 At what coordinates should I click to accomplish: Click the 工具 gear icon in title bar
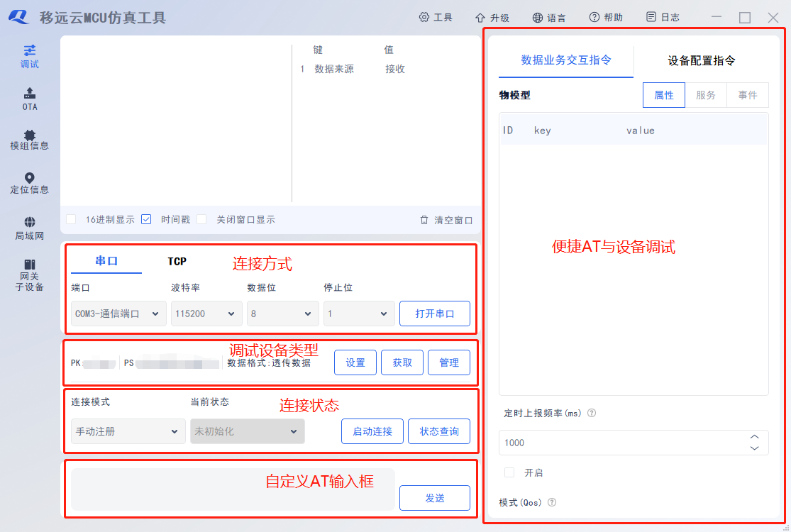[424, 17]
